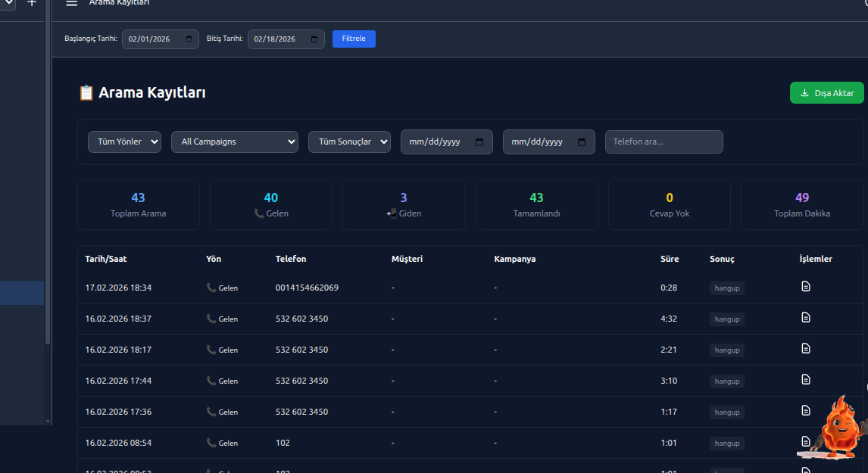This screenshot has height=473, width=868.
Task: Select the Toplam Dakika stat card
Action: tap(801, 204)
